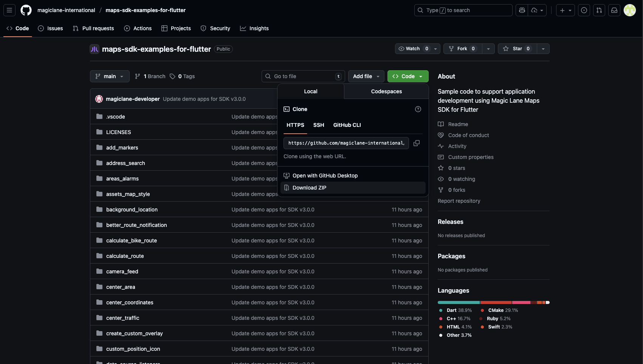Toggle Watch on this repository

point(413,49)
